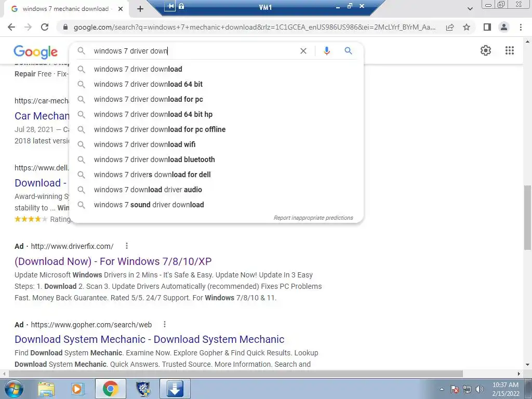
Task: Open Windows Explorer from taskbar
Action: pos(46,389)
